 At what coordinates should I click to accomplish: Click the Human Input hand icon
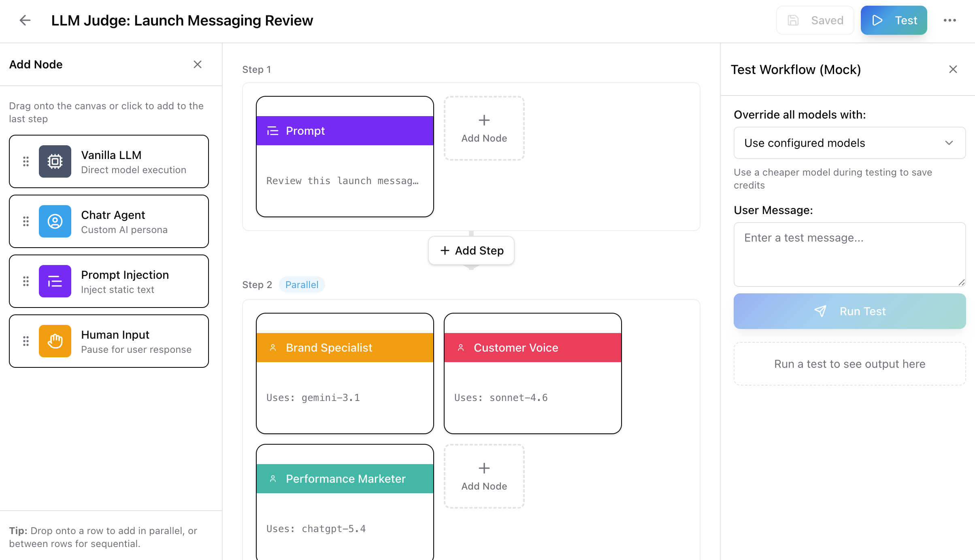click(x=55, y=341)
